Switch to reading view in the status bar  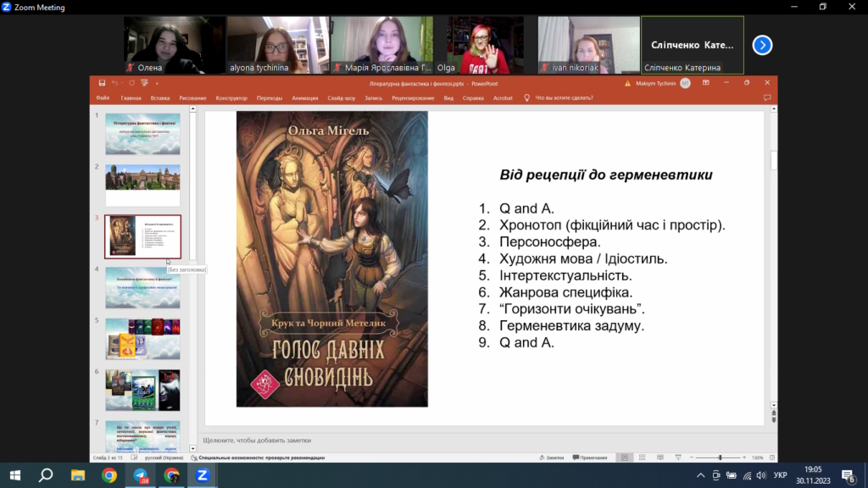pyautogui.click(x=659, y=457)
